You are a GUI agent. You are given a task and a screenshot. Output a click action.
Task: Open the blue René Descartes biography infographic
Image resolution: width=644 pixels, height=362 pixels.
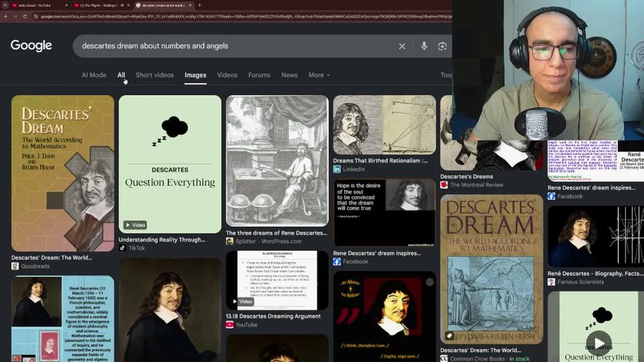[x=63, y=319]
